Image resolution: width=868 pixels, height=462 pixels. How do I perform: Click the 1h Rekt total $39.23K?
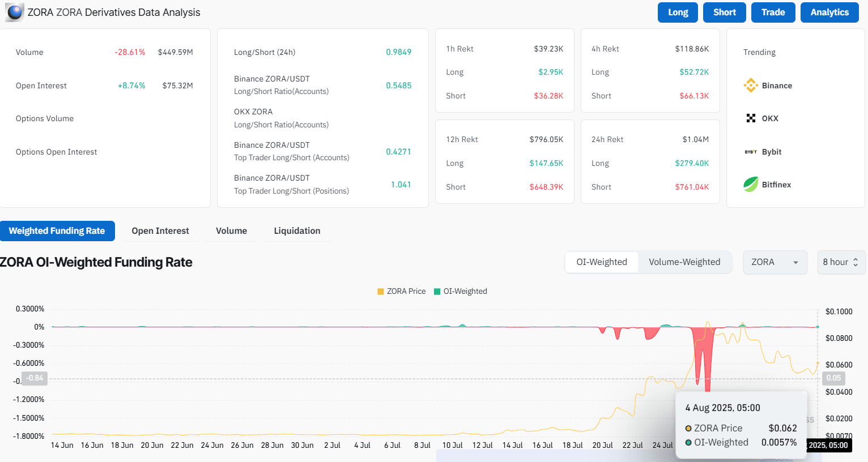(x=548, y=49)
